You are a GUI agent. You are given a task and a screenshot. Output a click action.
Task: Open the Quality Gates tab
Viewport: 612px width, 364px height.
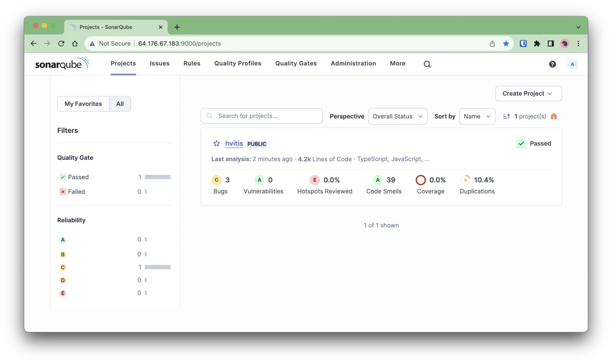tap(296, 63)
